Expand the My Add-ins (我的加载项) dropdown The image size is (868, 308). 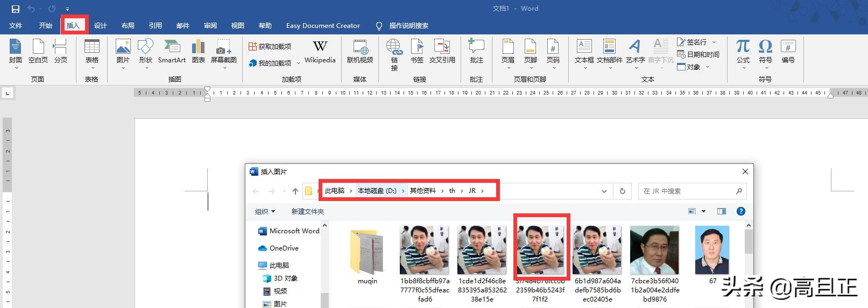(x=299, y=63)
